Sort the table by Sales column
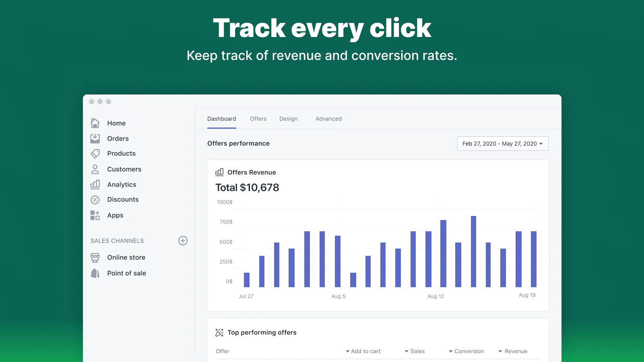The image size is (644, 362). (415, 351)
